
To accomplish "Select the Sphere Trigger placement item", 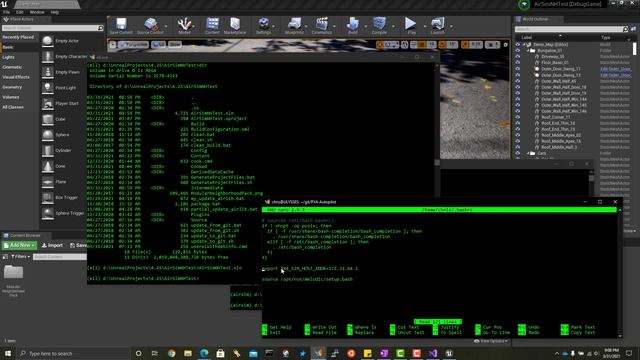I will (64, 213).
